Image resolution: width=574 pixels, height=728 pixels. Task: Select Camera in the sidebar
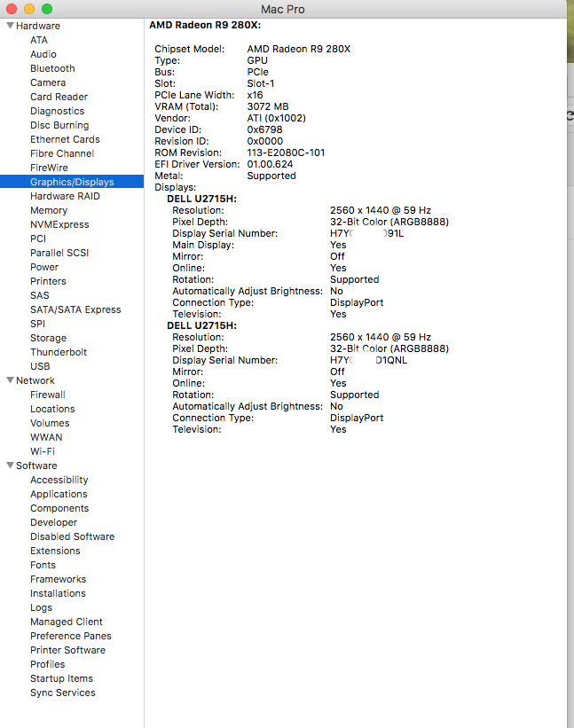48,82
